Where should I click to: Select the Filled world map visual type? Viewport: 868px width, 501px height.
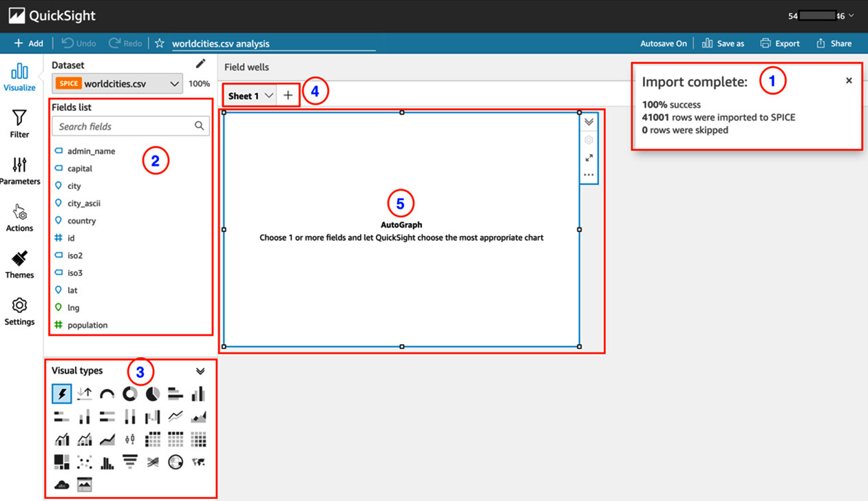pos(198,462)
